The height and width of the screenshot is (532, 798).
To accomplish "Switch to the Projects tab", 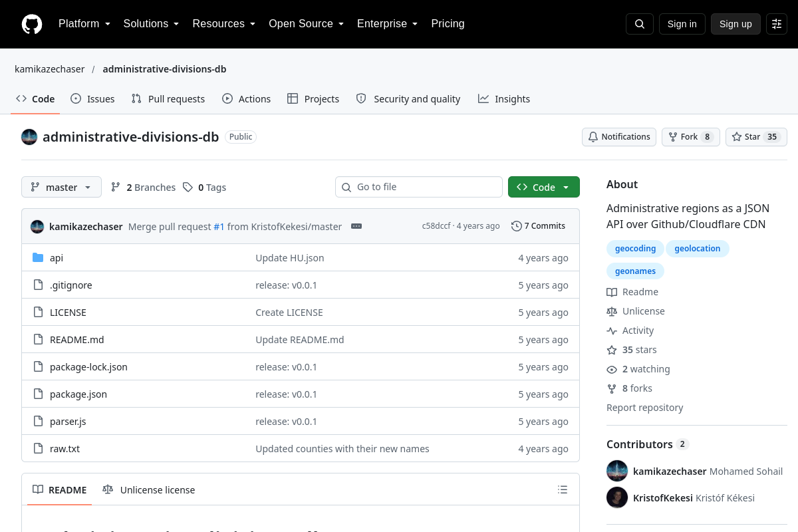I will click(313, 99).
